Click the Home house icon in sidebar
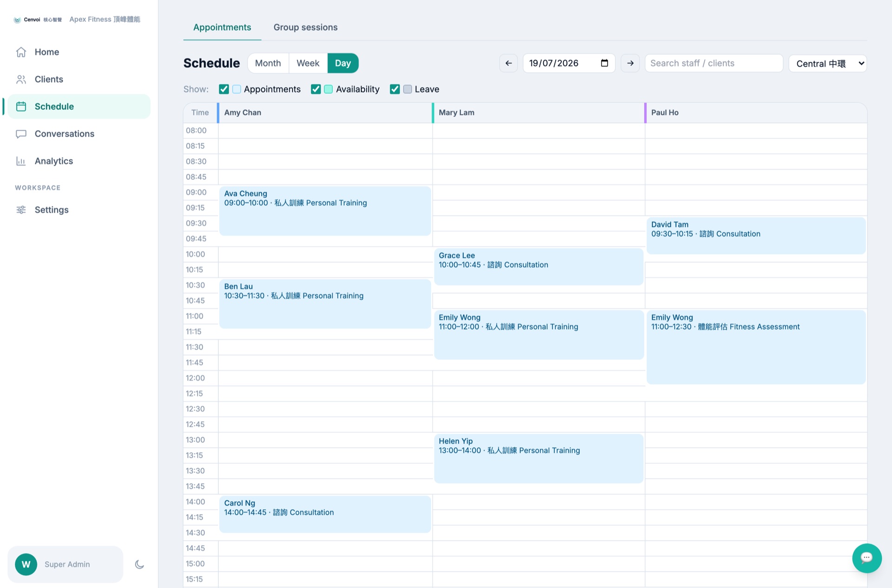 pos(21,52)
